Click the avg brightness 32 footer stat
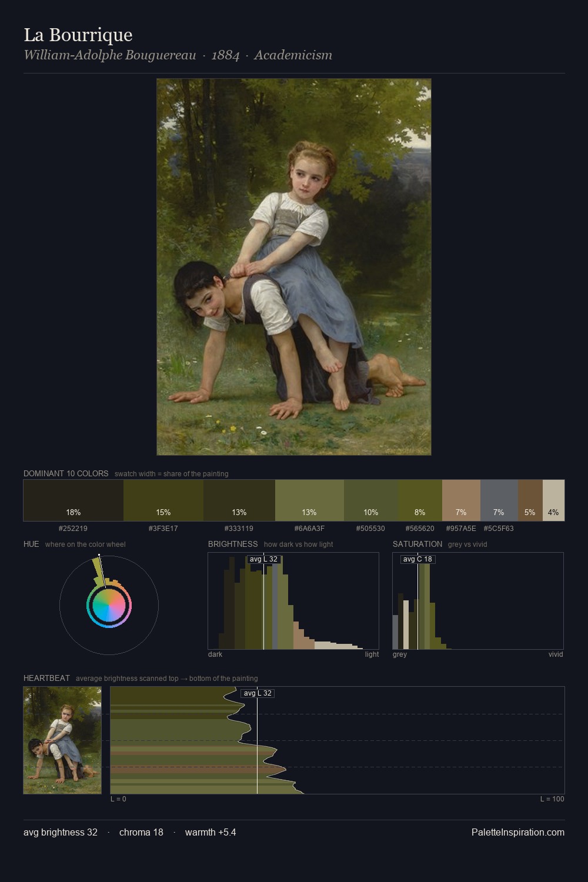Viewport: 588px width, 882px height. click(x=61, y=832)
